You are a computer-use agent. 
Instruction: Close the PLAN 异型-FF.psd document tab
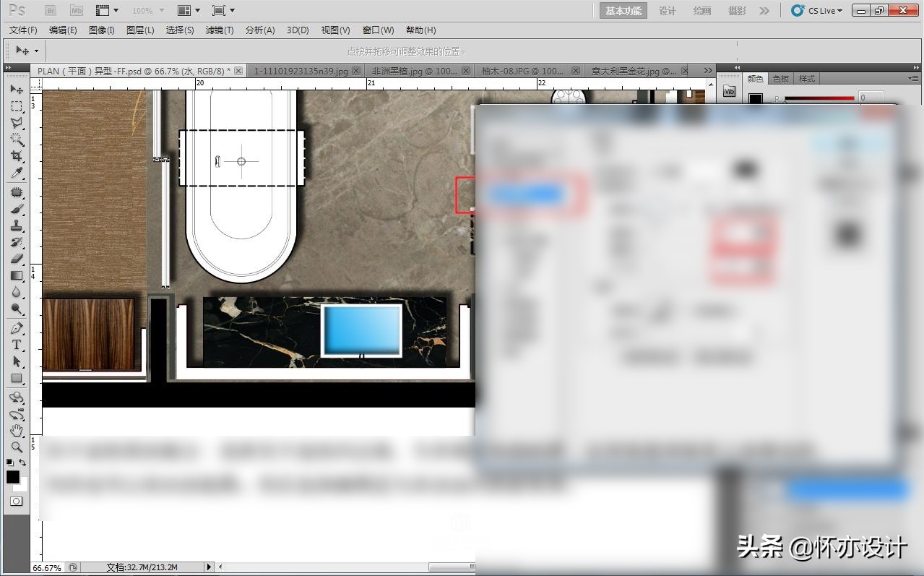click(x=238, y=71)
